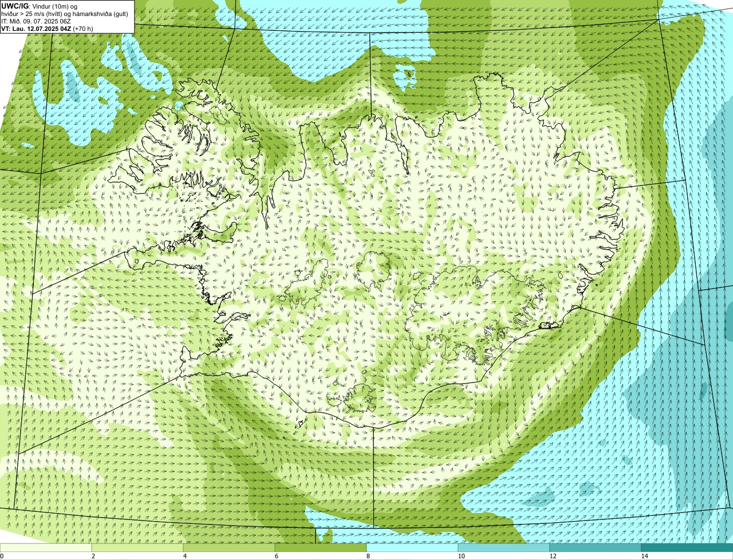Click the "hviður > 25 m/s" legend line
733x560 pixels.
point(23,14)
